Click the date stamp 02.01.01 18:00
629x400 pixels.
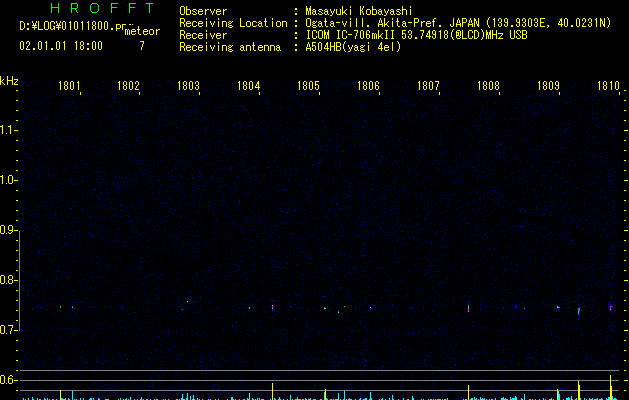(x=61, y=46)
